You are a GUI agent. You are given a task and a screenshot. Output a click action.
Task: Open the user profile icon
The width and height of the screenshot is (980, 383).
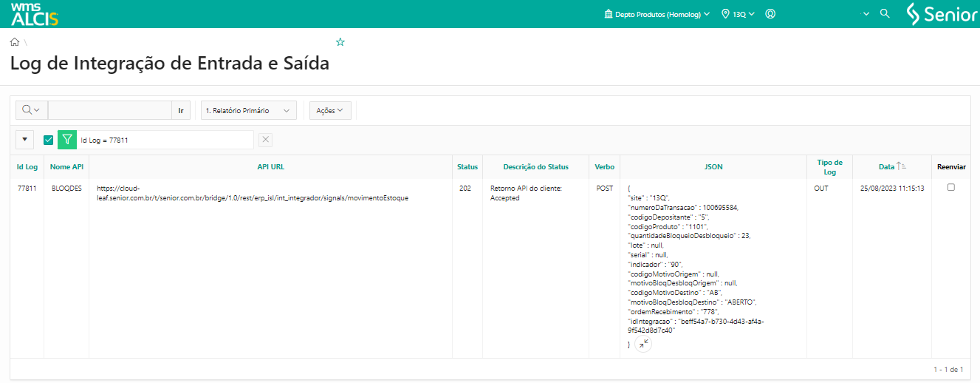point(770,14)
